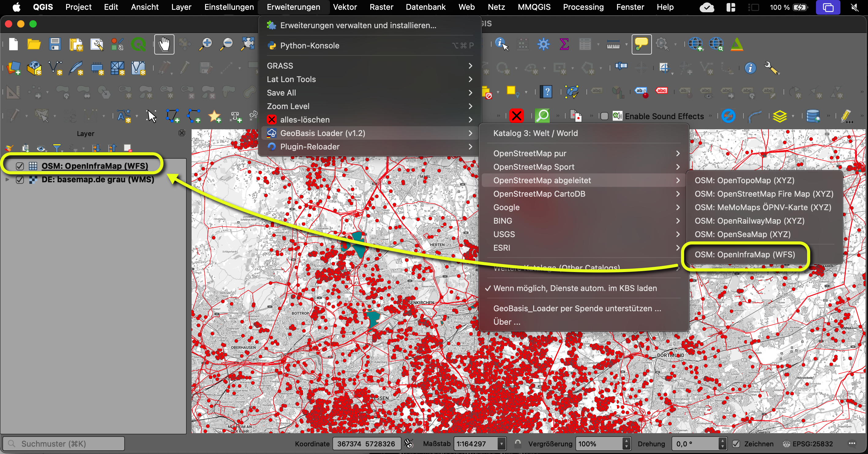Click the Suchmuster search field
Viewport: 868px width, 454px height.
(x=64, y=444)
